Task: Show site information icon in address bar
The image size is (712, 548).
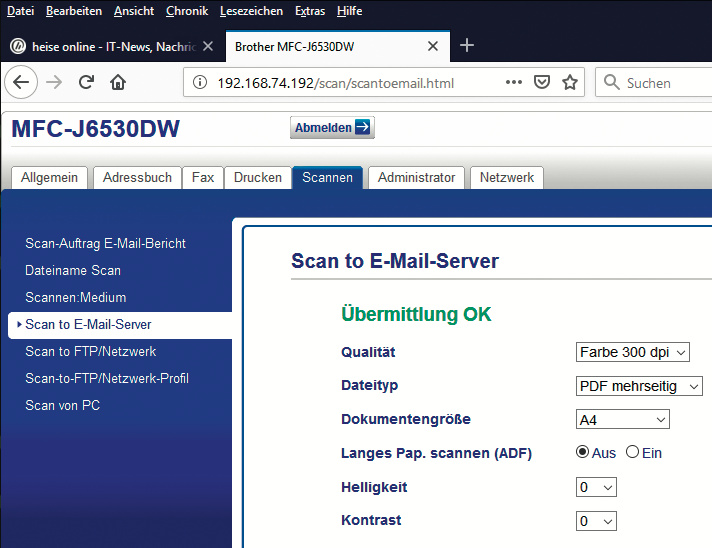Action: click(200, 82)
